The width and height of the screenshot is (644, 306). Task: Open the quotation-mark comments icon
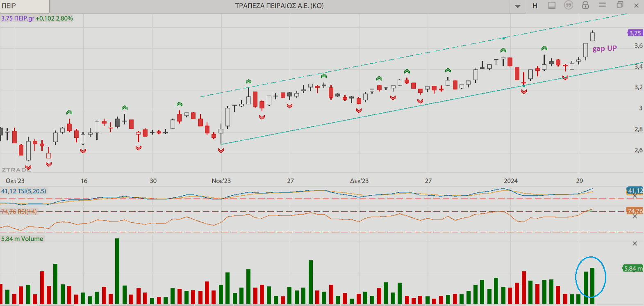tap(569, 5)
